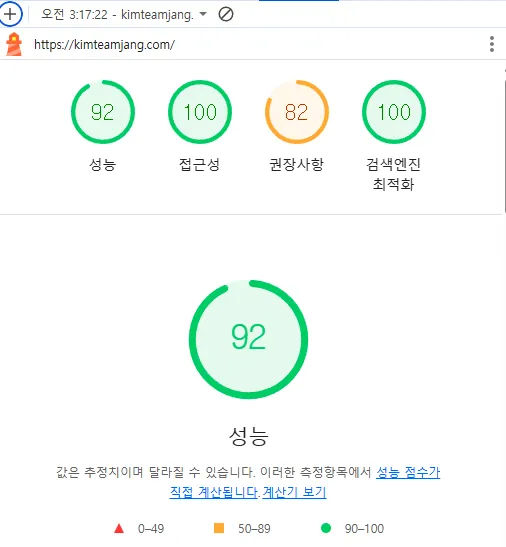Screen dimensions: 506x547
Task: Open the 계산기 보기 link
Action: pos(294,492)
